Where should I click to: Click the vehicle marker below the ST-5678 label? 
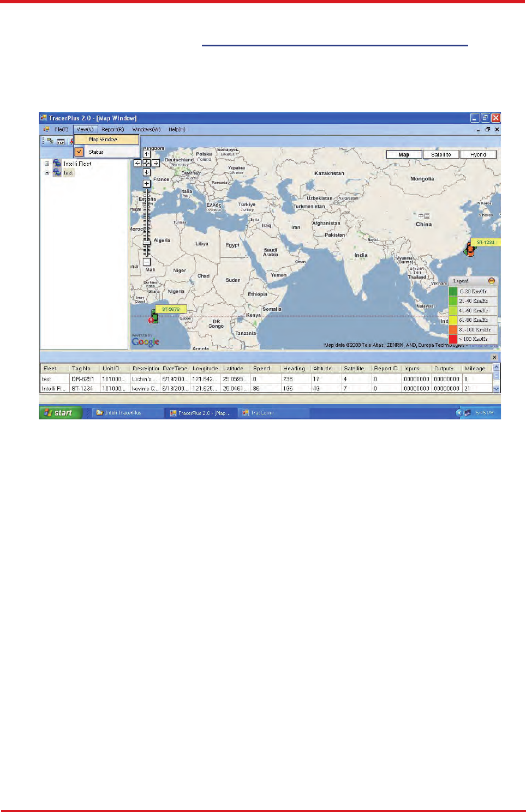154,317
